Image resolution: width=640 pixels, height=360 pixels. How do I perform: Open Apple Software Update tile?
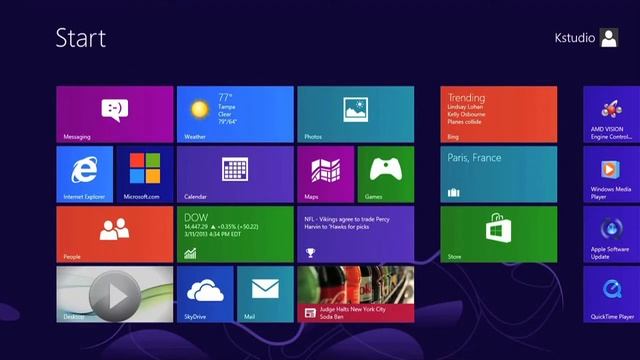pos(611,234)
